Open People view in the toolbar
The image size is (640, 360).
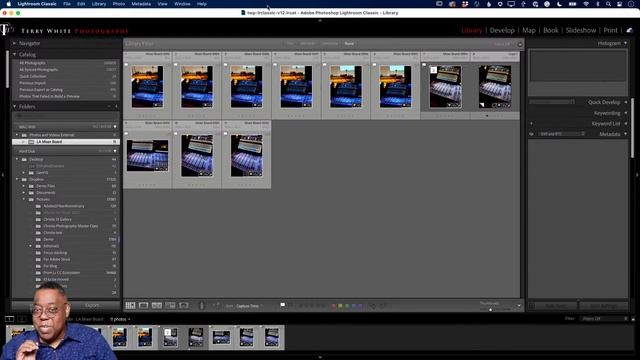pos(184,305)
